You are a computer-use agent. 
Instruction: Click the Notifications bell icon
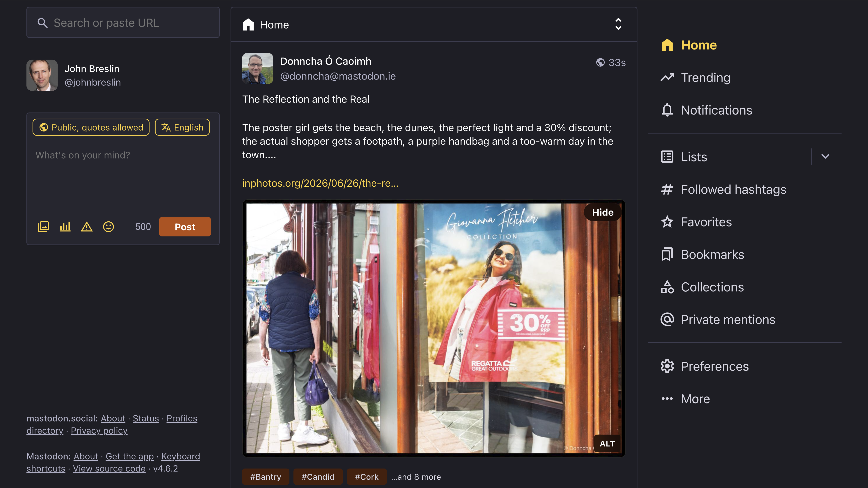coord(667,110)
